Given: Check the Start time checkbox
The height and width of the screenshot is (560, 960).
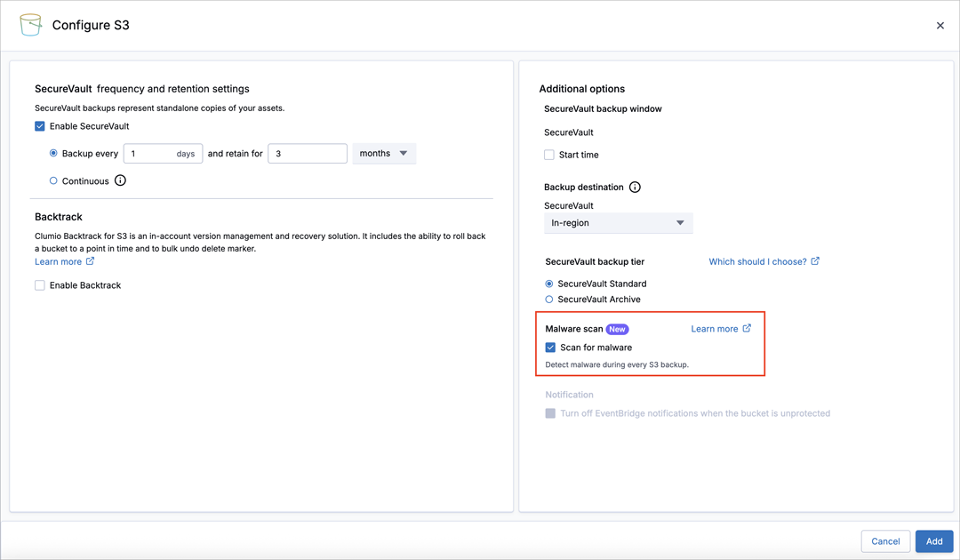Looking at the screenshot, I should pyautogui.click(x=549, y=155).
